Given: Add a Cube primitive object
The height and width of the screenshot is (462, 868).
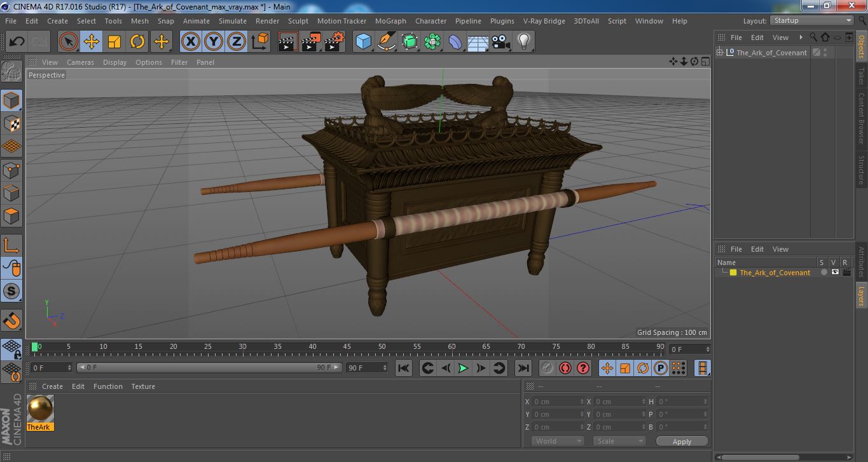Looking at the screenshot, I should [x=363, y=42].
